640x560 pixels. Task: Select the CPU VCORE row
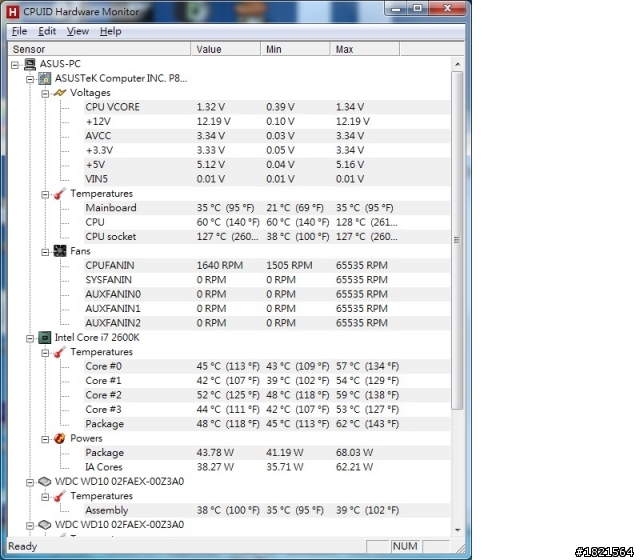[267, 107]
